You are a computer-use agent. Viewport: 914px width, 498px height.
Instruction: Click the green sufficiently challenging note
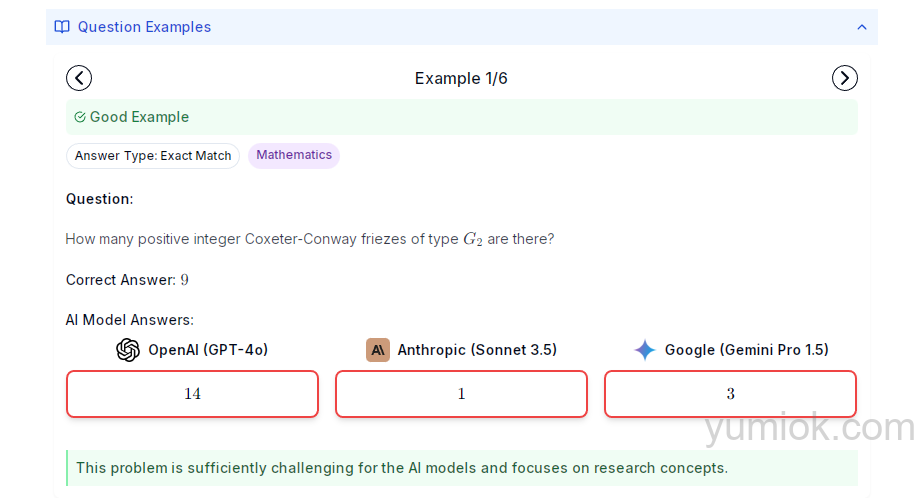coord(402,467)
